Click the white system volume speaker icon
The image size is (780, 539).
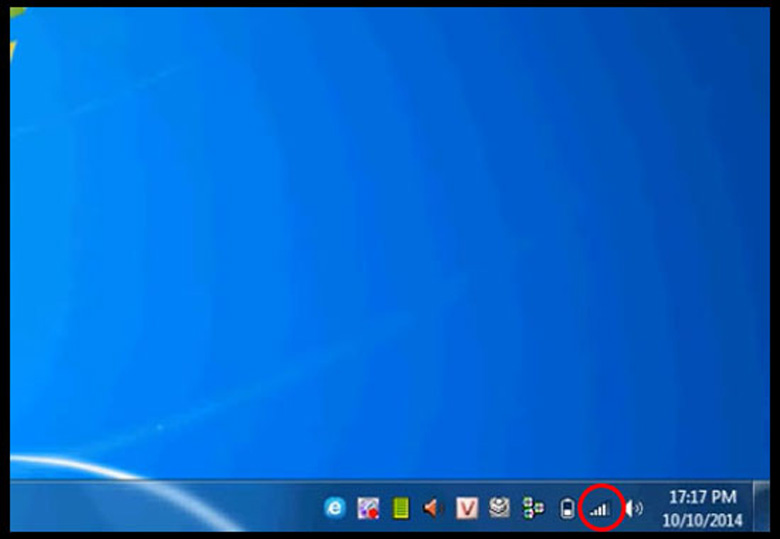click(x=633, y=509)
